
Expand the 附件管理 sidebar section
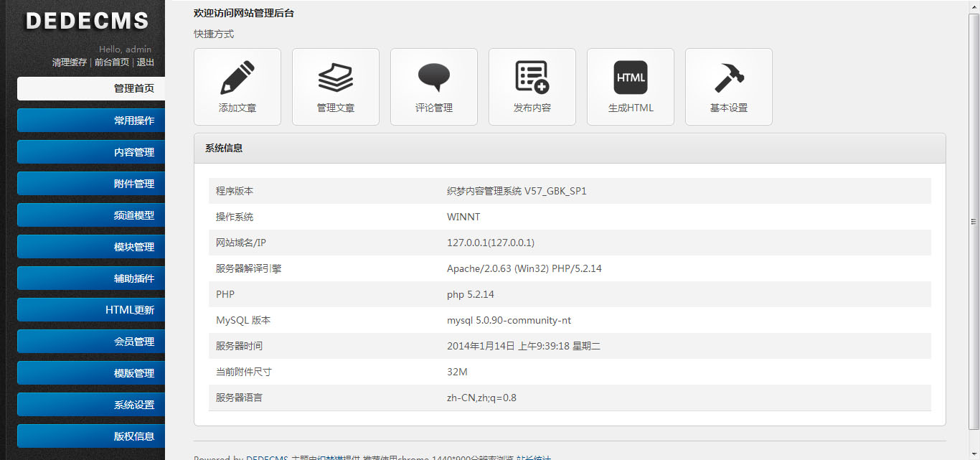click(91, 184)
